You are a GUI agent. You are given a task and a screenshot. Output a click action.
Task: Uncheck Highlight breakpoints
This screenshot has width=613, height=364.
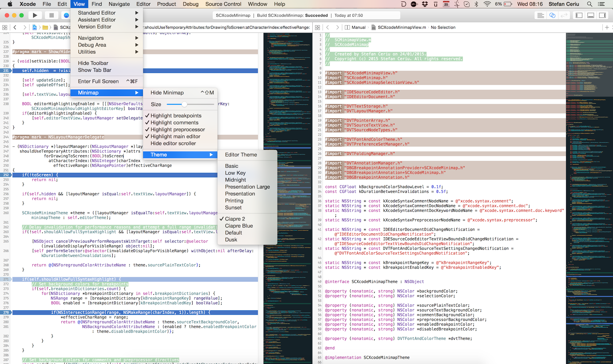(x=176, y=116)
